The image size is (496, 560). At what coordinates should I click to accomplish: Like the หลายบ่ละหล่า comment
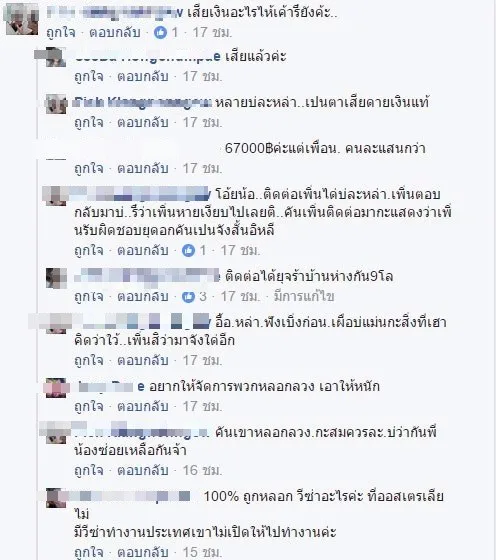pyautogui.click(x=89, y=122)
